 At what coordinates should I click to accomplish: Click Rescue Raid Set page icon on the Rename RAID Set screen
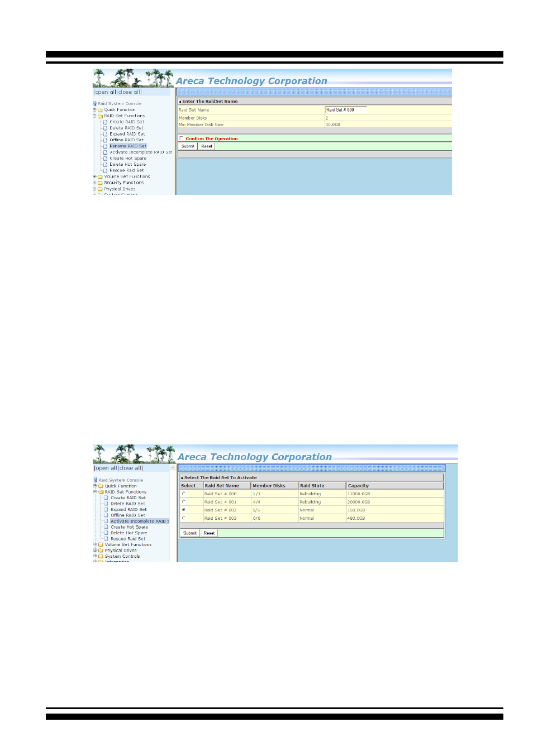click(105, 170)
